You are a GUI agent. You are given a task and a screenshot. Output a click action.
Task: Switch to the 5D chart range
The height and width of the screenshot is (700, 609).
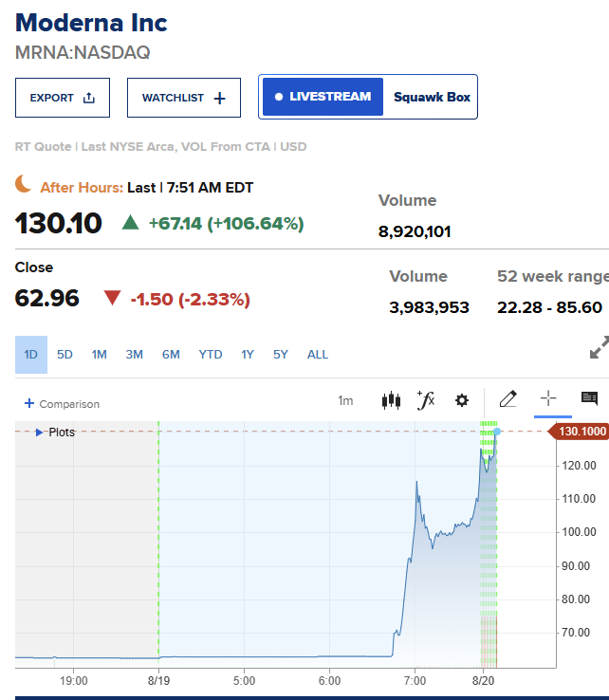click(65, 355)
